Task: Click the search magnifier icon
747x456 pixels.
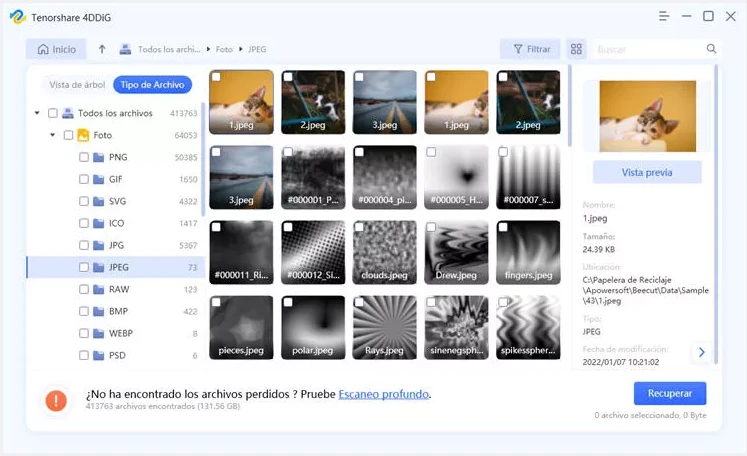Action: [711, 49]
